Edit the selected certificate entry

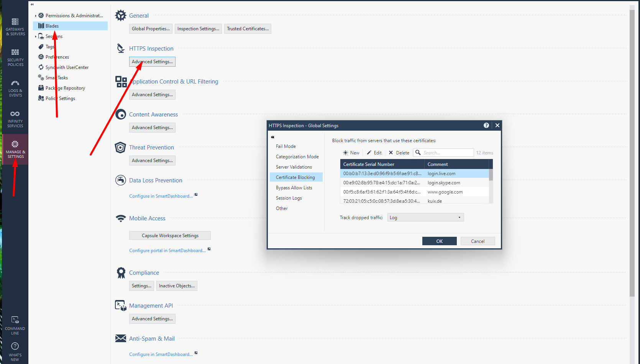click(x=374, y=153)
